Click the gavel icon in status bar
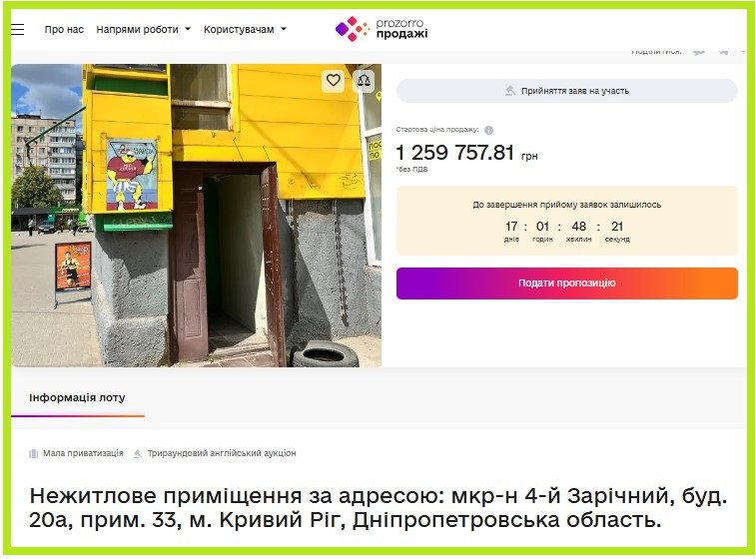The image size is (756, 559). click(x=510, y=91)
